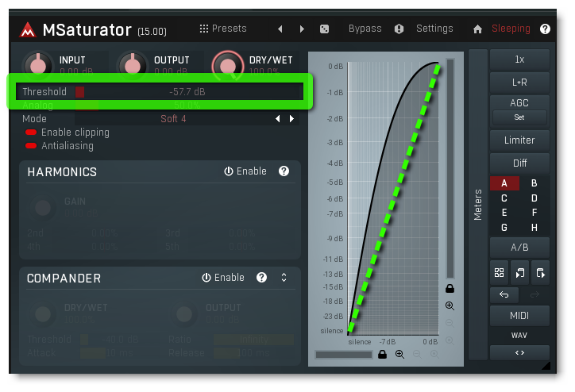Screen dimensions: 575x392
Task: Select preset slot G
Action: coord(504,228)
